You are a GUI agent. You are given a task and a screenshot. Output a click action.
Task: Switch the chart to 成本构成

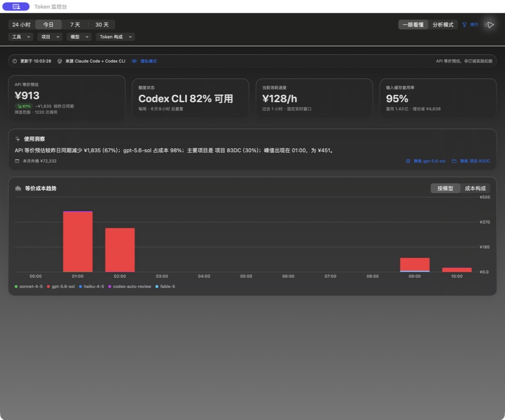(x=475, y=189)
